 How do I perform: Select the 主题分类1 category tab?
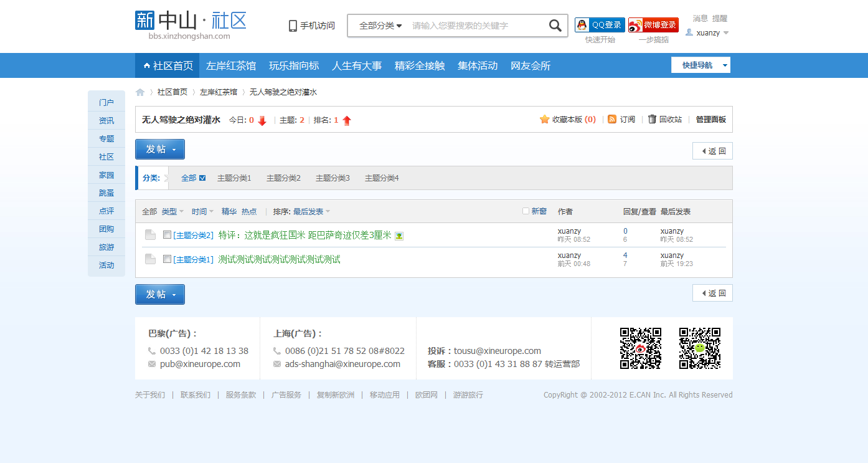tap(234, 178)
